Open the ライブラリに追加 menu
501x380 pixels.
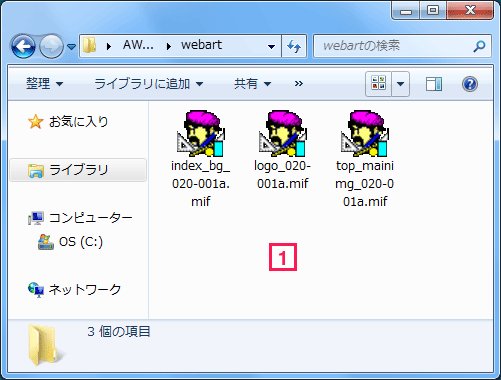149,83
